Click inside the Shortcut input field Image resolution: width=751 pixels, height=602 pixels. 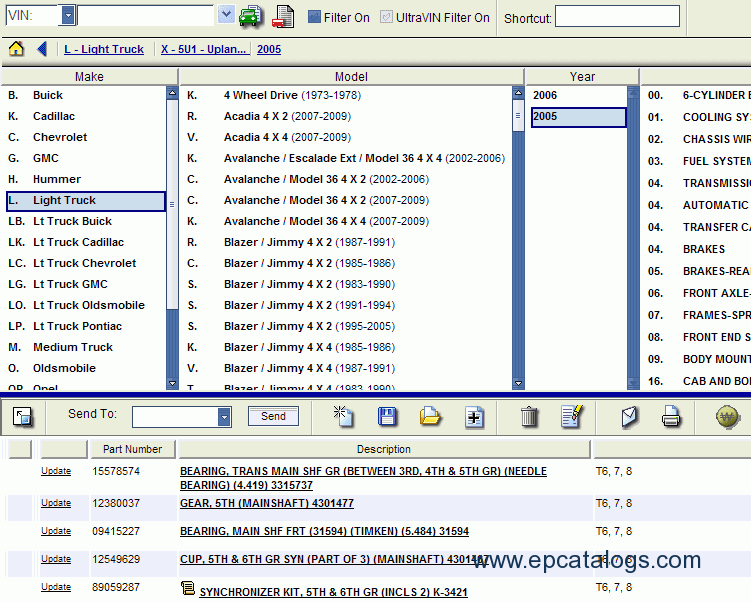click(x=617, y=17)
